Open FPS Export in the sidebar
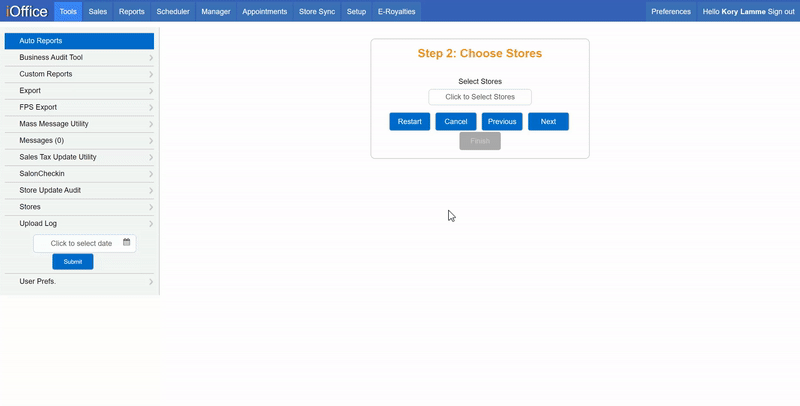Image resolution: width=800 pixels, height=406 pixels. pyautogui.click(x=79, y=107)
